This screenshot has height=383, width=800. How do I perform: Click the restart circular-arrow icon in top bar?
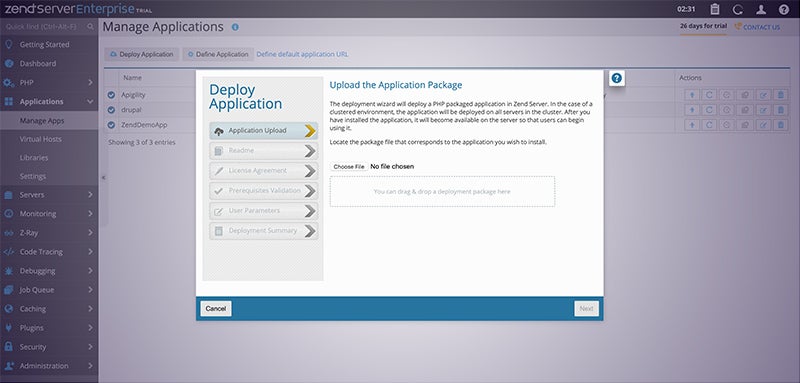pyautogui.click(x=738, y=9)
